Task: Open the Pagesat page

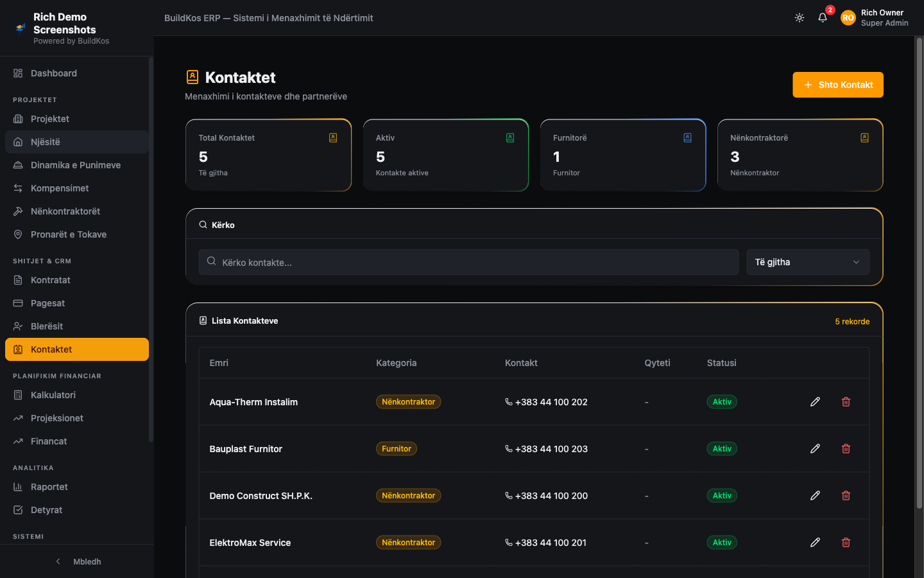Action: pyautogui.click(x=77, y=303)
